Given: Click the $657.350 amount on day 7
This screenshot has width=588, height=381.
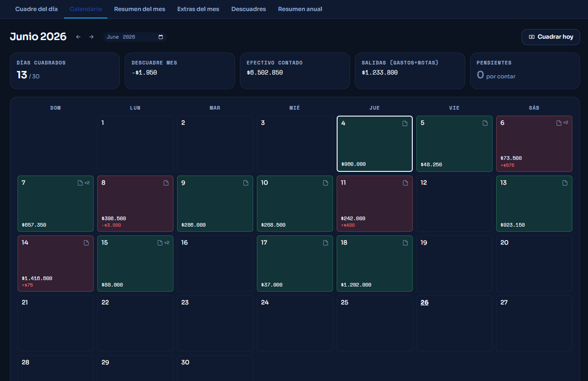Looking at the screenshot, I should 34,225.
